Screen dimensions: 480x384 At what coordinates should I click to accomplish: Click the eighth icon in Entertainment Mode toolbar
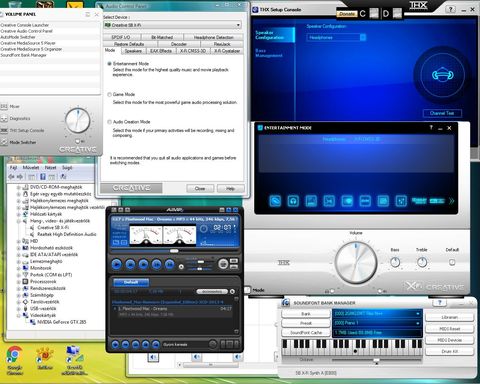[x=401, y=201]
